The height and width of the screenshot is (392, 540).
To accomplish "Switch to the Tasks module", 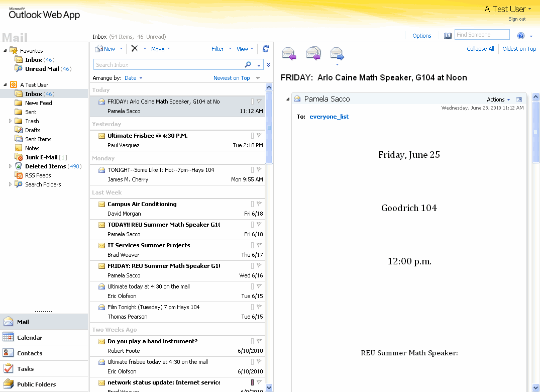I will pos(44,368).
